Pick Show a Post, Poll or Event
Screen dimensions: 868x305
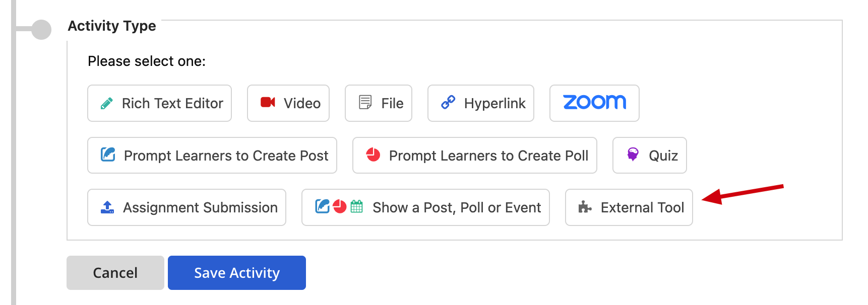tap(425, 207)
